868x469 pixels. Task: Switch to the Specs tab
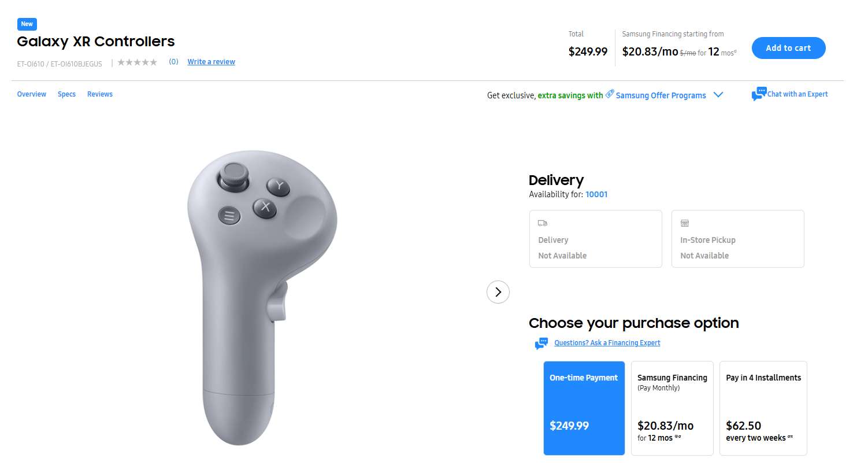click(66, 94)
